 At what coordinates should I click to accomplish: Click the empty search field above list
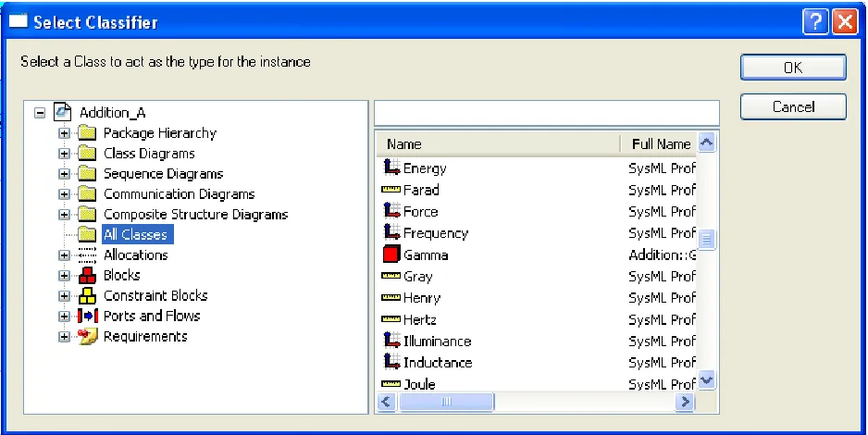pyautogui.click(x=547, y=114)
